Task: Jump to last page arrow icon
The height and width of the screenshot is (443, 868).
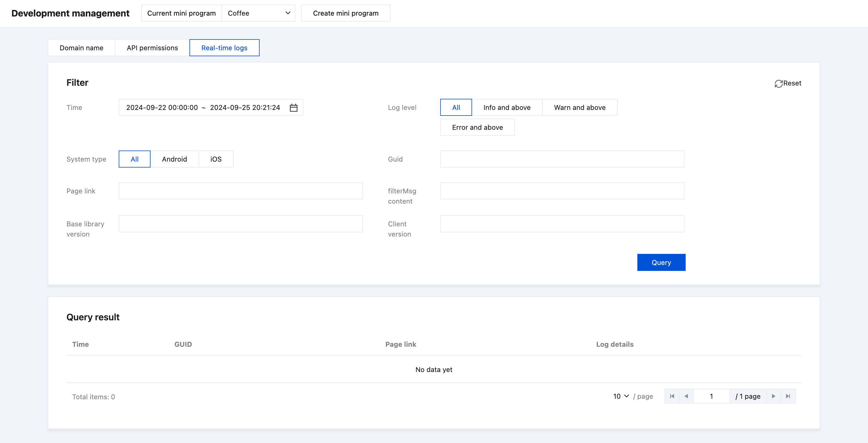Action: point(788,396)
